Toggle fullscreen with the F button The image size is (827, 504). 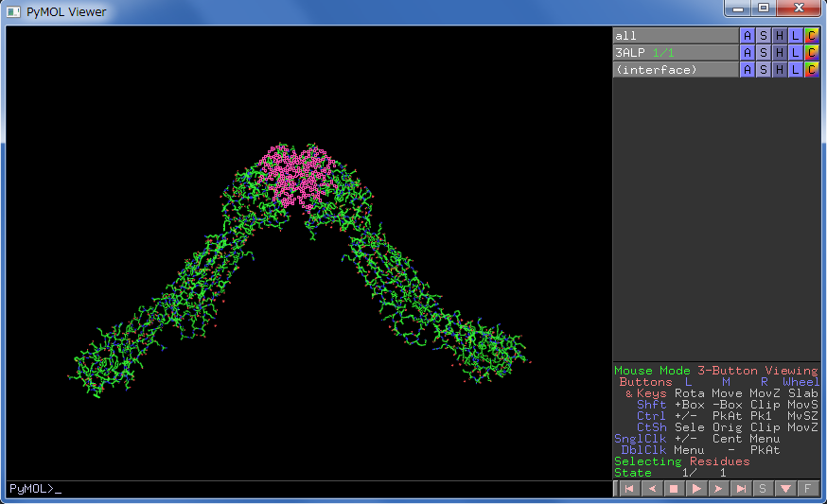pos(808,488)
